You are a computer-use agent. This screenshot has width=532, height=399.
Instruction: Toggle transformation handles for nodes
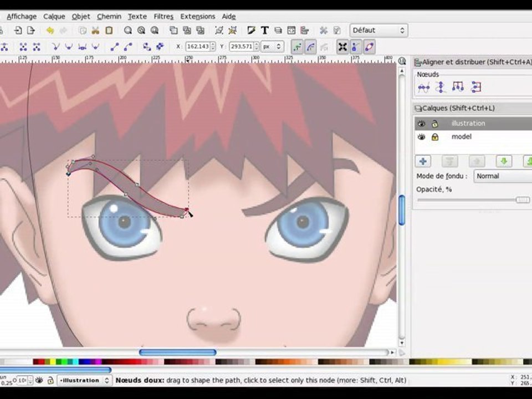342,47
